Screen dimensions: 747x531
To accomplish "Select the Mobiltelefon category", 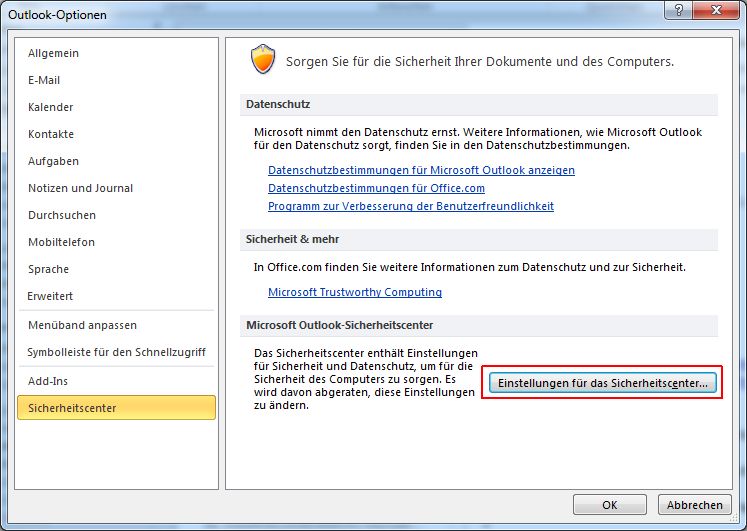I will point(61,242).
